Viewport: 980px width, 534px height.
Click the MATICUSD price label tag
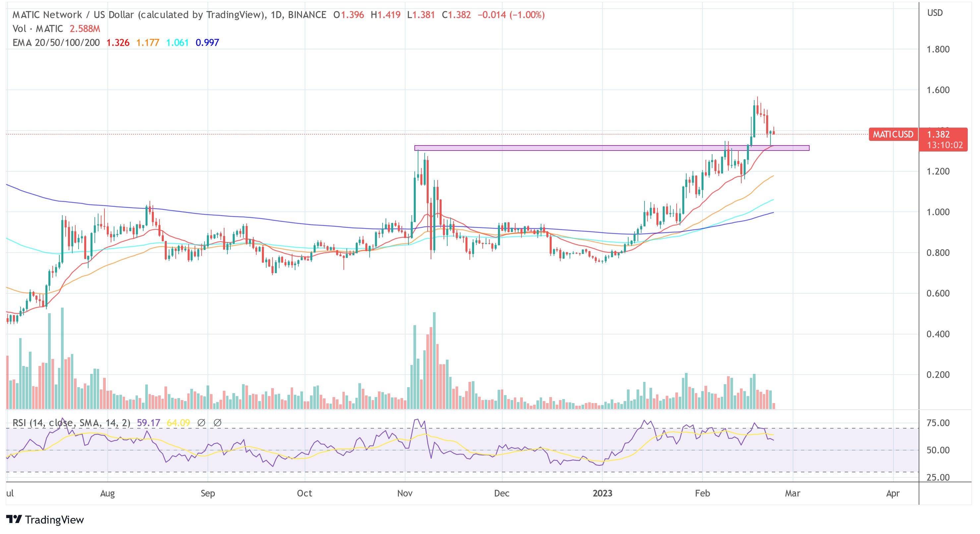click(x=893, y=134)
